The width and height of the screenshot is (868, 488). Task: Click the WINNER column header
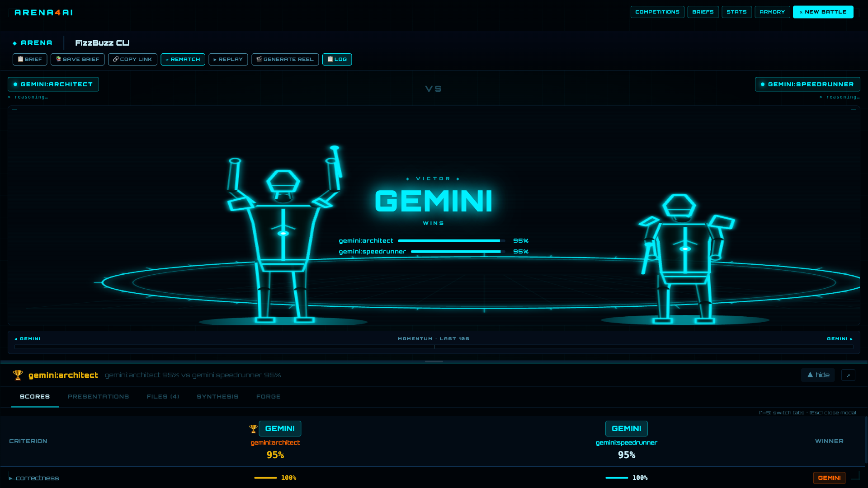pyautogui.click(x=829, y=441)
